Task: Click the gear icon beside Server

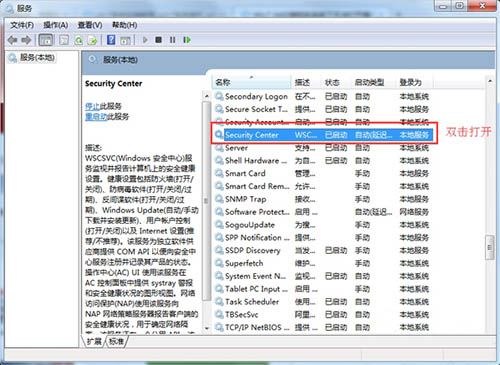Action: (219, 147)
